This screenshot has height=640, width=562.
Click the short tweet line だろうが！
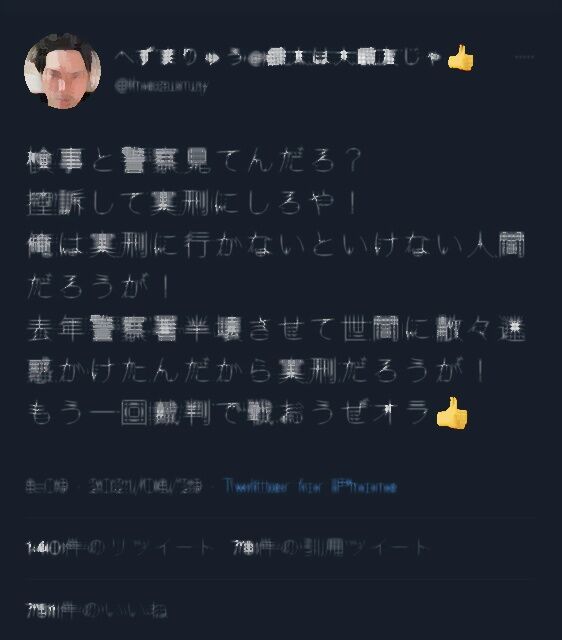98,287
